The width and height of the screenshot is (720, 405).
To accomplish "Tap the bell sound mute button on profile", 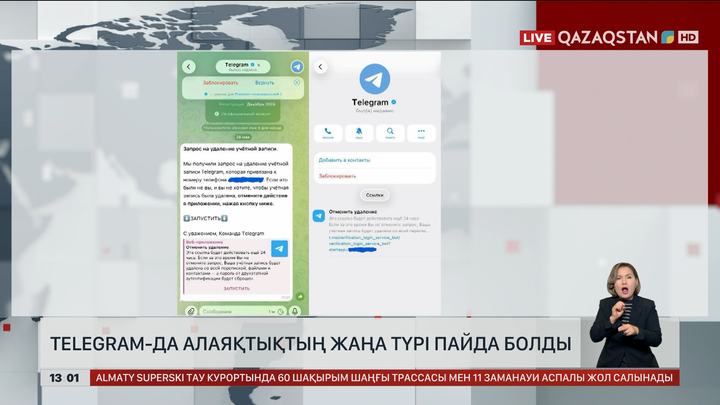I will [x=359, y=133].
